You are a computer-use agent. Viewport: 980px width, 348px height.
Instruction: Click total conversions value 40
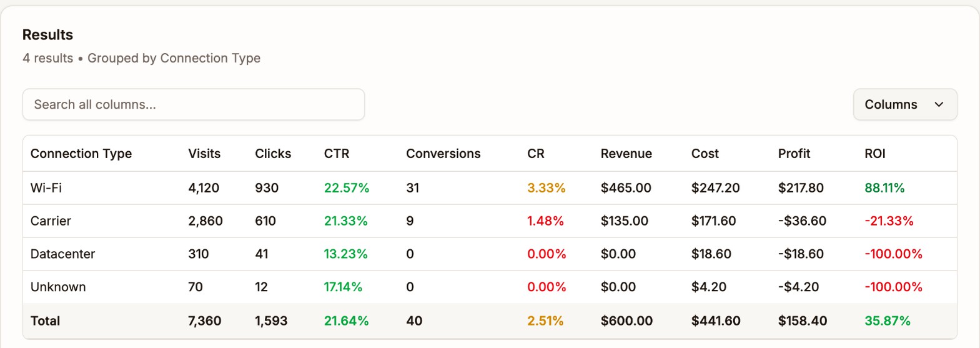pos(414,321)
